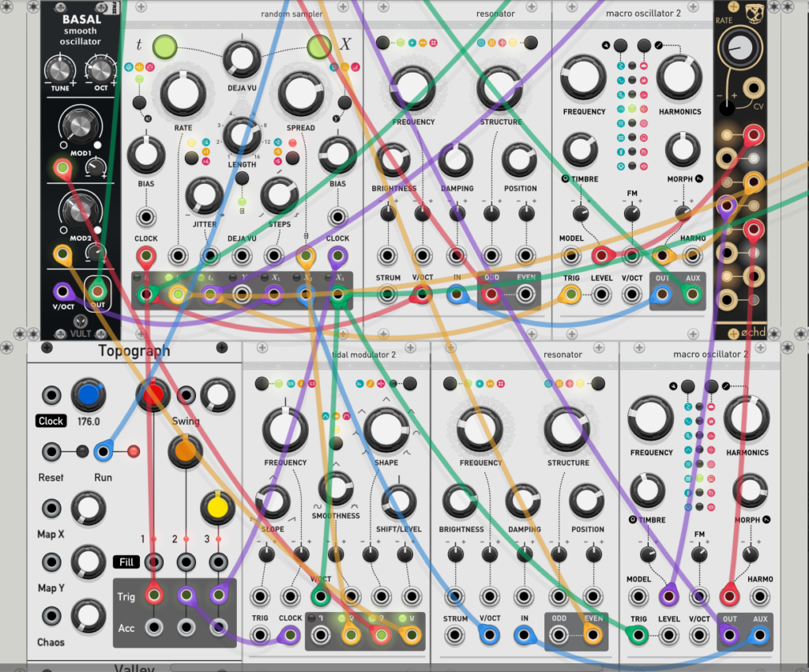The height and width of the screenshot is (672, 809).
Task: Click tidal modulator SMOOTHNESS knob
Action: click(335, 488)
